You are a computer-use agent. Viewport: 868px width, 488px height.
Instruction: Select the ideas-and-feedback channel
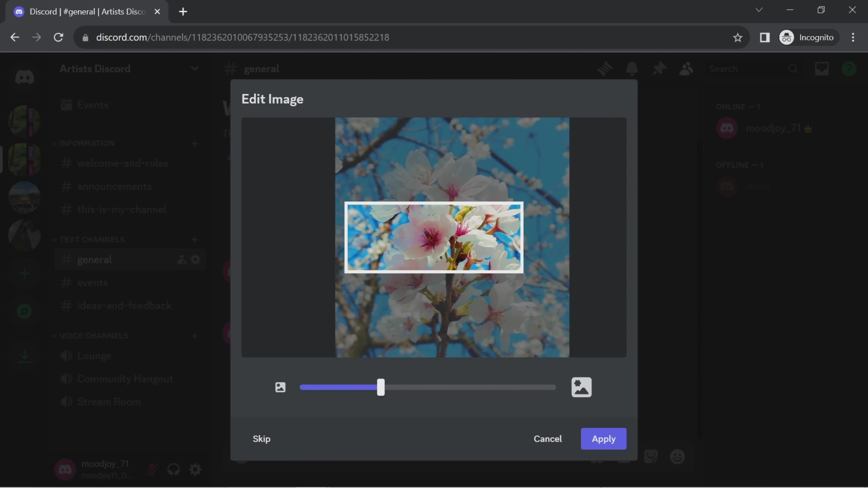pos(125,305)
